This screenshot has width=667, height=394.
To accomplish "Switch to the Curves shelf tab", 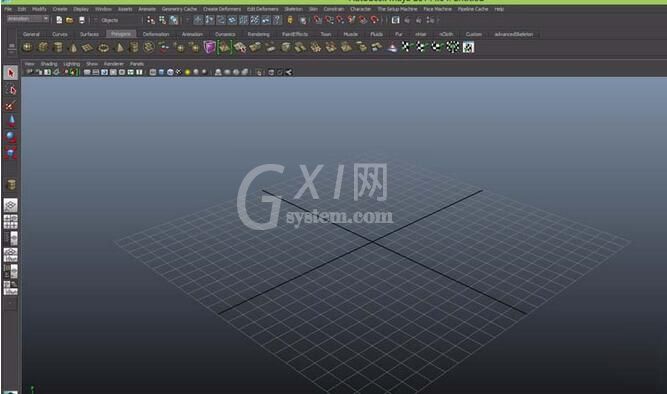I will (x=60, y=34).
